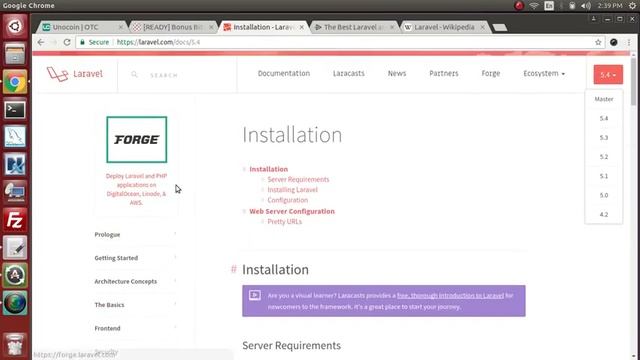Screen dimensions: 640x360
Task: Select version 5.1 in list
Action: pyautogui.click(x=604, y=176)
